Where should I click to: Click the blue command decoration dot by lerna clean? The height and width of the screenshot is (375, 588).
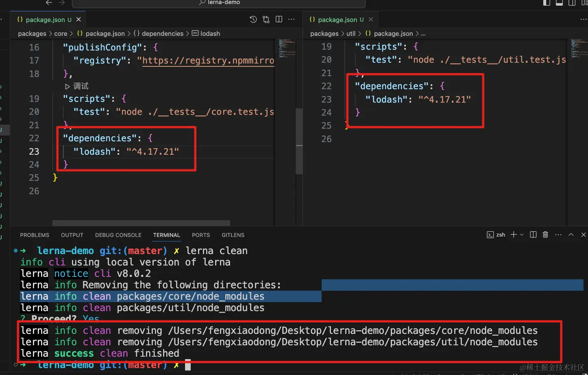15,251
